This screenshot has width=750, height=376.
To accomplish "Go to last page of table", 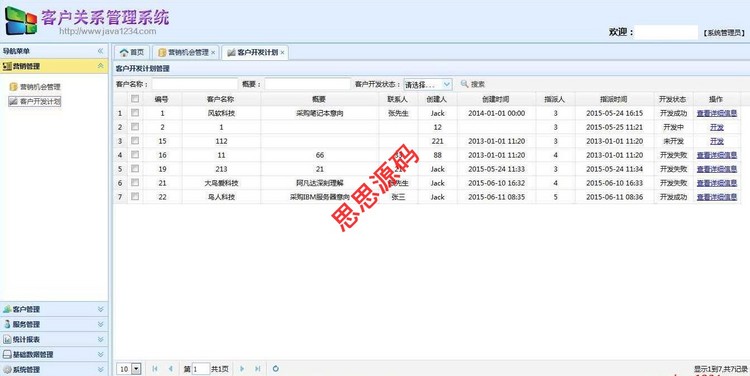I will pos(258,368).
